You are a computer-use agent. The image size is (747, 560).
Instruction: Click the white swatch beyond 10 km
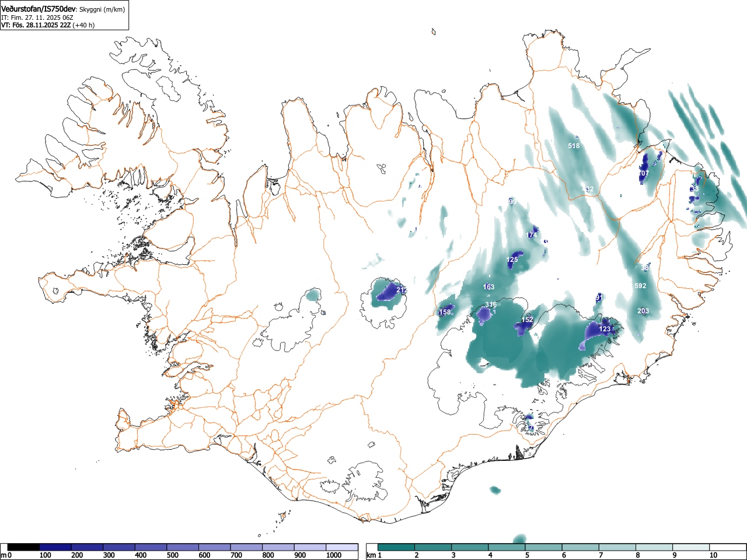(x=727, y=547)
